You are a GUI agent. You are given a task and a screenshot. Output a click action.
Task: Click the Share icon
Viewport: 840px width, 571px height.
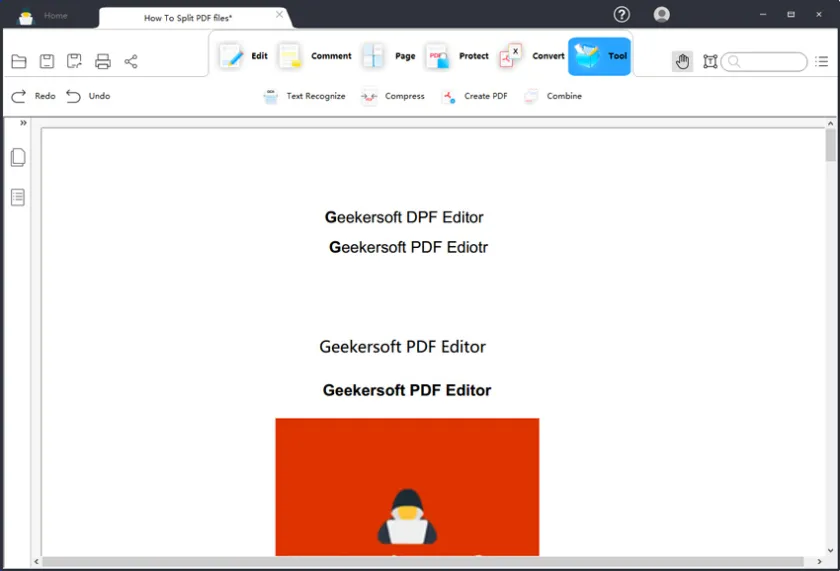pyautogui.click(x=131, y=62)
